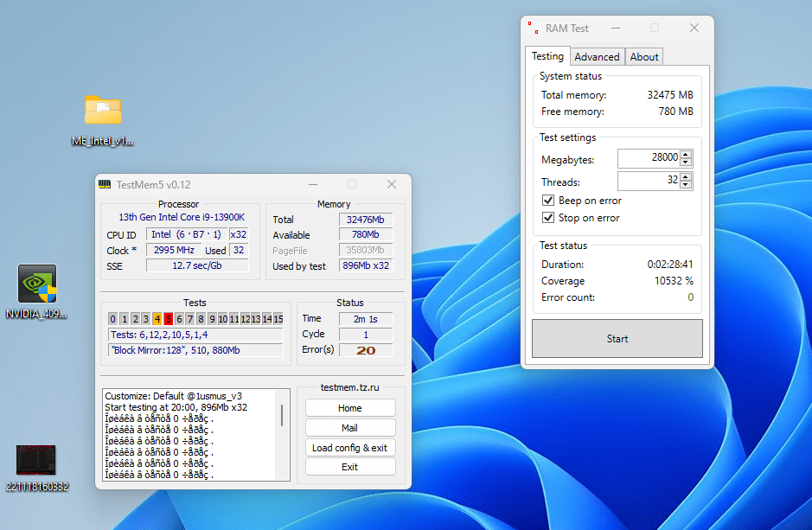The height and width of the screenshot is (530, 812).
Task: Click the "Block Mirror:128" current test line
Action: click(x=195, y=350)
